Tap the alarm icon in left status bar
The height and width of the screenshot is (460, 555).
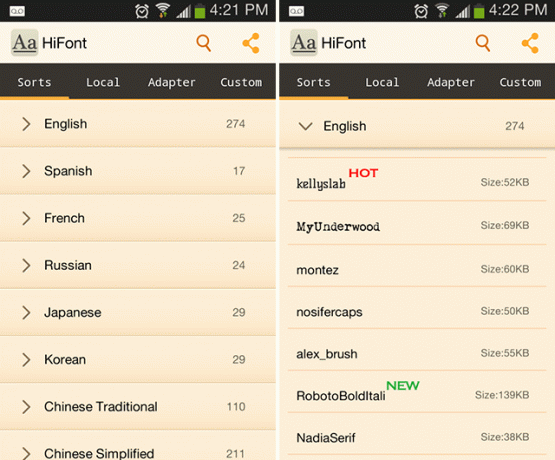tap(142, 11)
